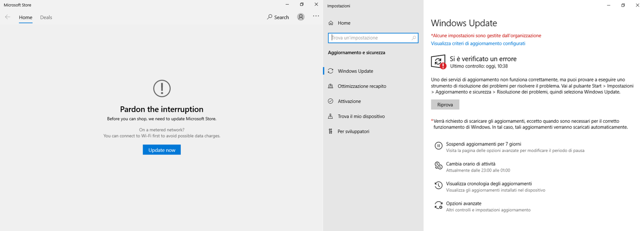Click the Update now button
644x231 pixels.
coord(162,150)
